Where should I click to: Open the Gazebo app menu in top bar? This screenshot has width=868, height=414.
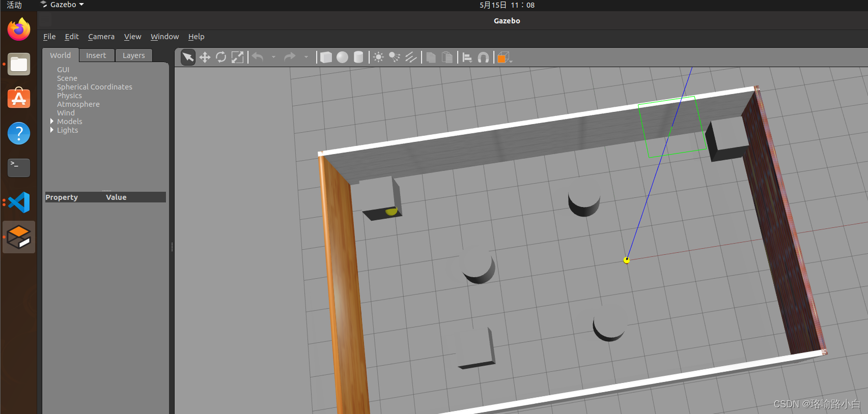pyautogui.click(x=62, y=5)
